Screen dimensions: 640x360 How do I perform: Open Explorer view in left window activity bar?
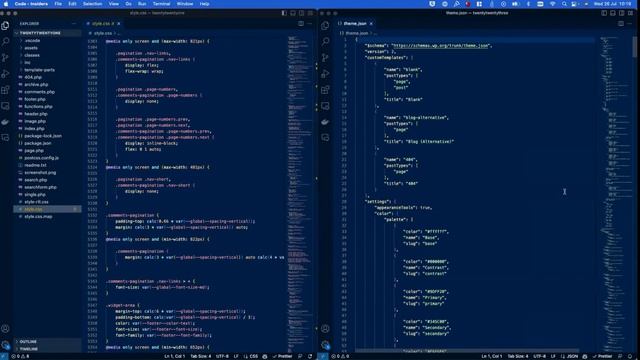tap(5, 26)
